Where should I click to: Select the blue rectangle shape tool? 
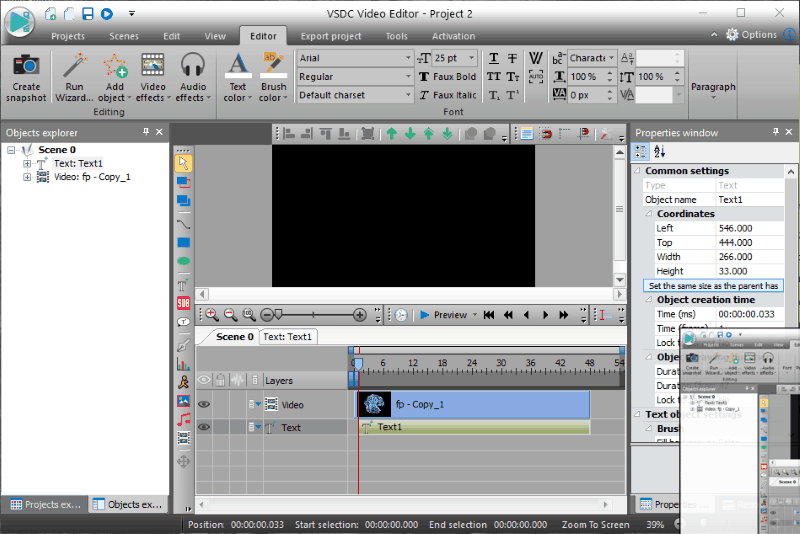pyautogui.click(x=183, y=243)
